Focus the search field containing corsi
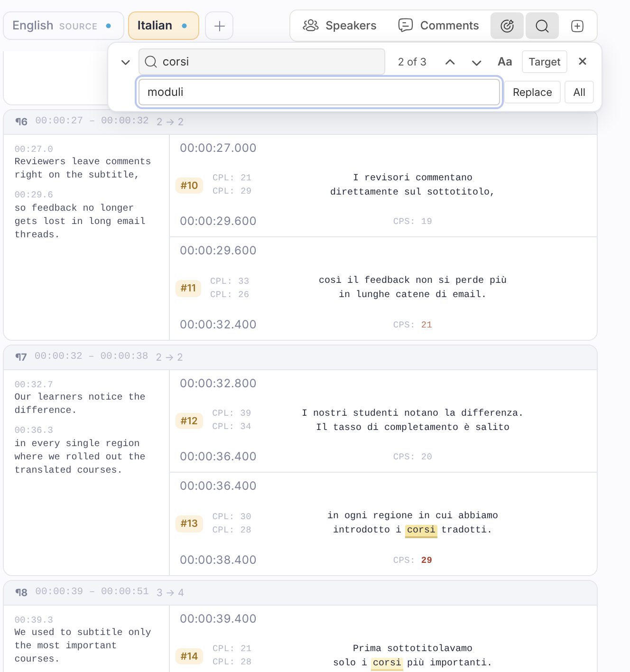Viewport: 630px width, 672px height. [x=262, y=62]
